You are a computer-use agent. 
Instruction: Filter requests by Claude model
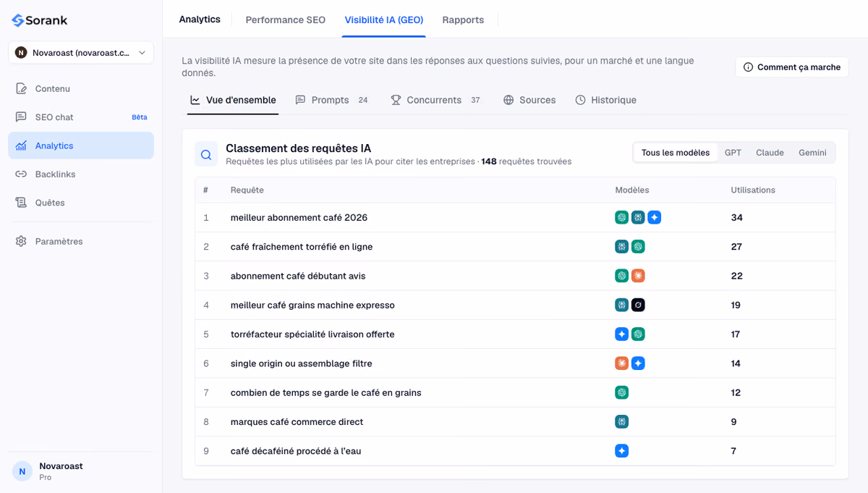click(770, 153)
